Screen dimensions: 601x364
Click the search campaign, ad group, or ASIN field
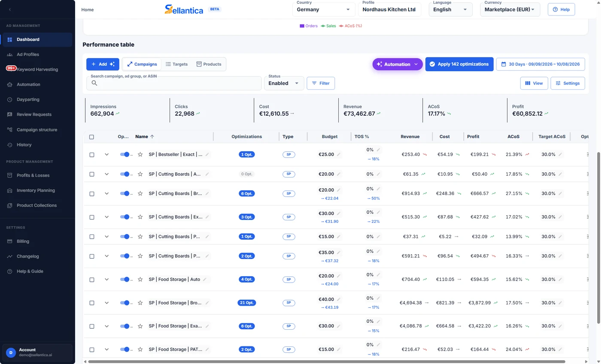click(174, 83)
